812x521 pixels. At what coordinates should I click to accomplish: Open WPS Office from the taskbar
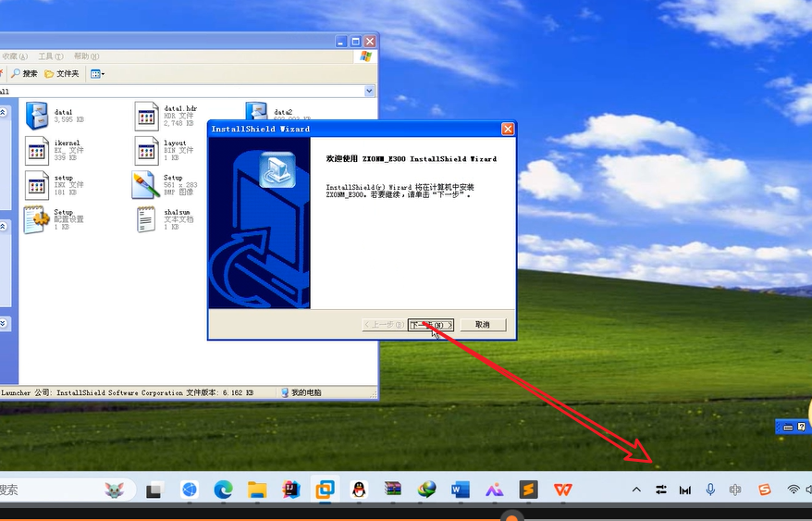562,490
